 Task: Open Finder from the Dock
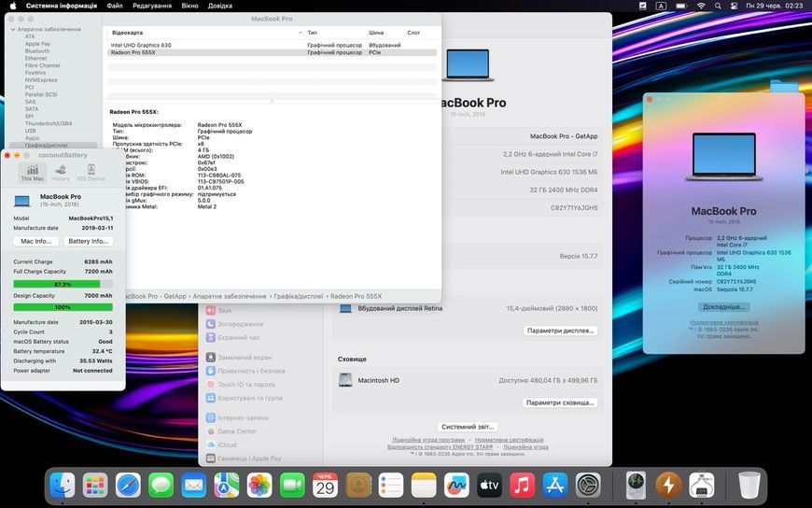click(x=63, y=486)
